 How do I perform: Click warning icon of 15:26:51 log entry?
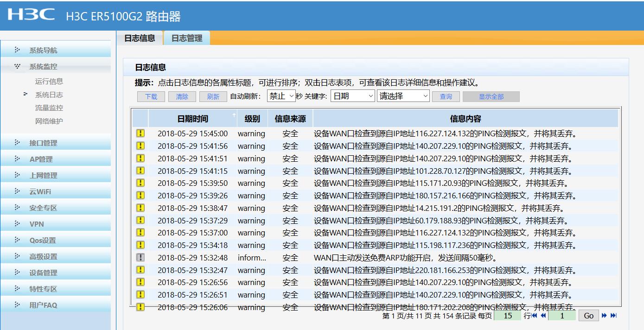(140, 294)
